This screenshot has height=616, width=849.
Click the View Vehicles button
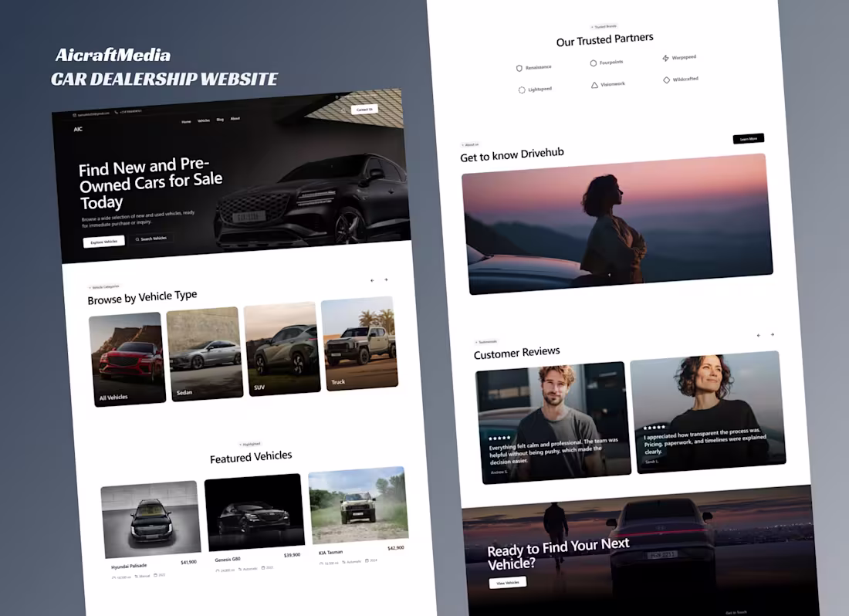point(507,583)
